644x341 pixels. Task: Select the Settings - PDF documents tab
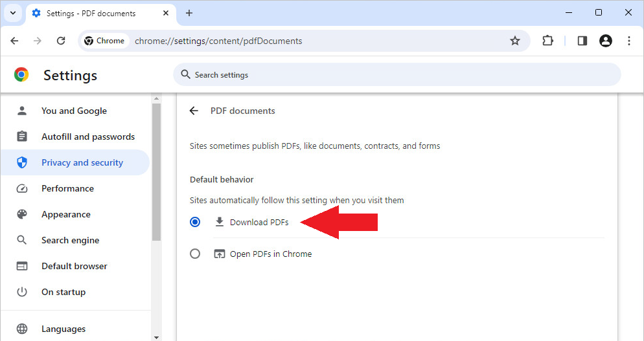101,14
